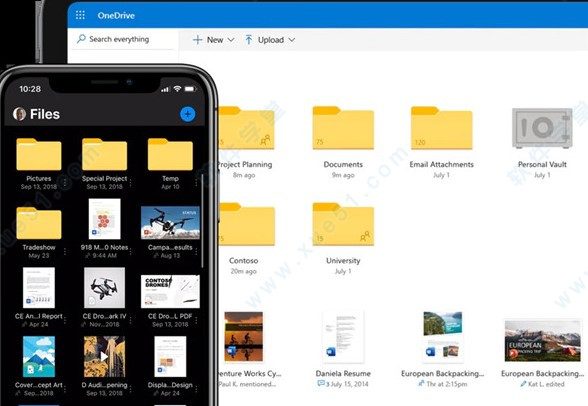Click the plus icon beside New
This screenshot has height=406, width=588.
198,40
